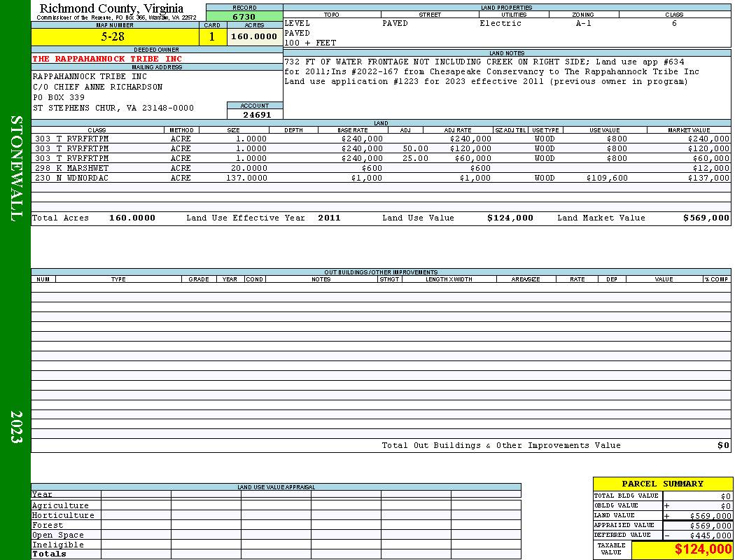Click the zoning value A-1
The height and width of the screenshot is (560, 735).
point(584,23)
